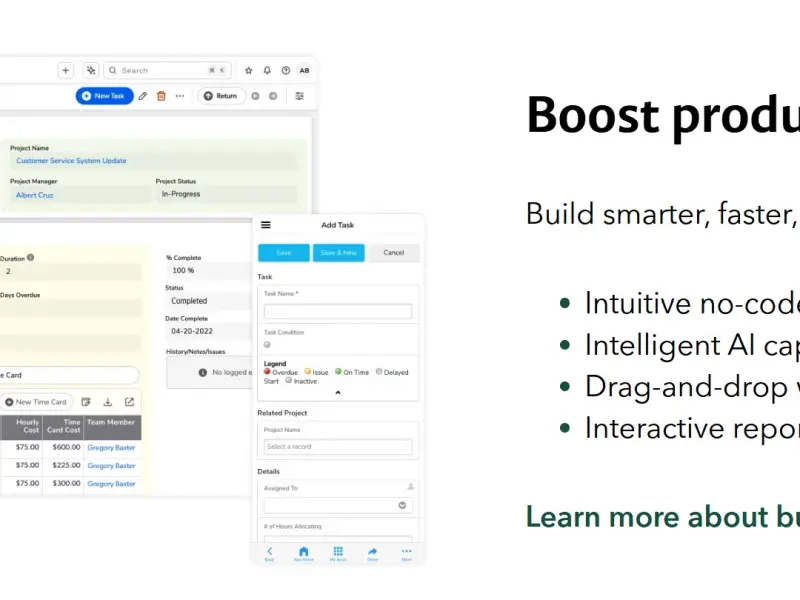Screen dimensions: 800x600
Task: Click the In-Progress project status value
Action: pos(181,194)
